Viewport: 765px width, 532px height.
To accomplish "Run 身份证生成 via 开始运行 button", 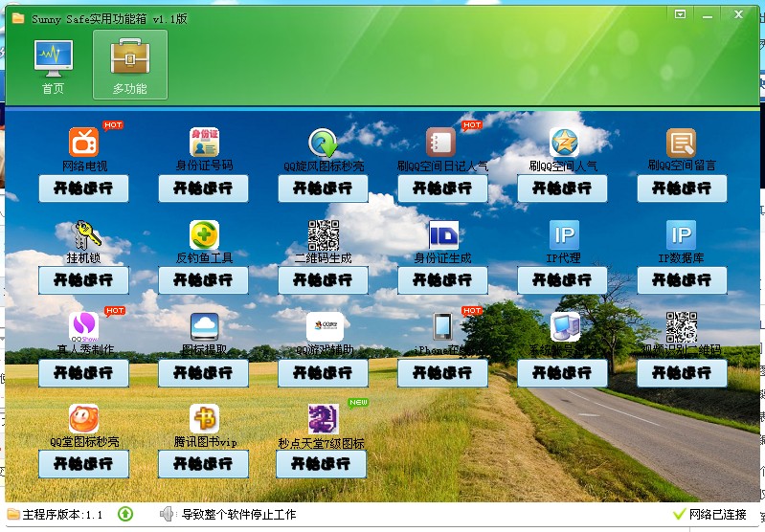I will click(x=442, y=280).
